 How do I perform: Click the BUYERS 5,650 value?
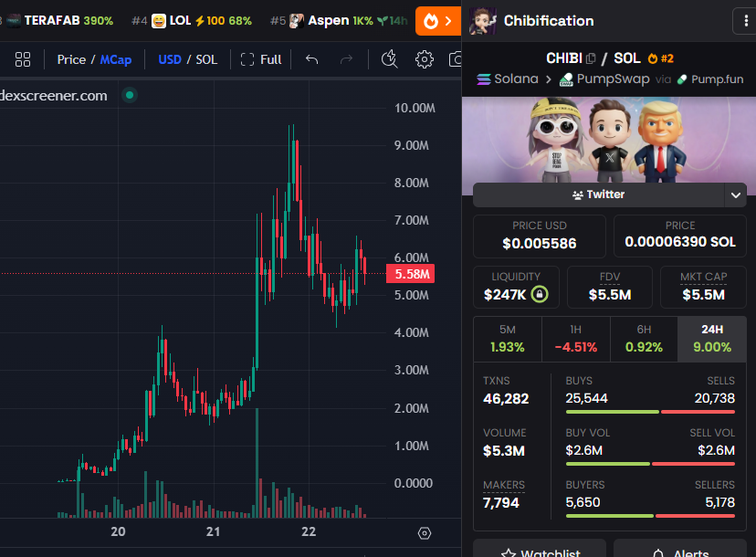point(583,502)
